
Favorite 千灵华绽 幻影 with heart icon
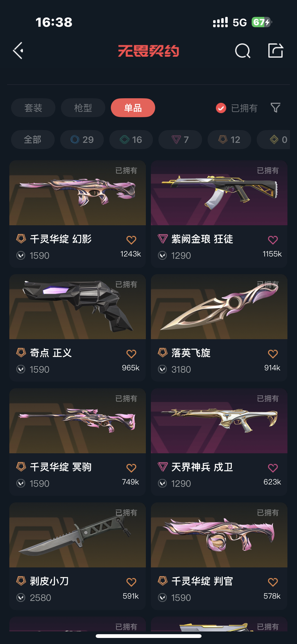(131, 240)
